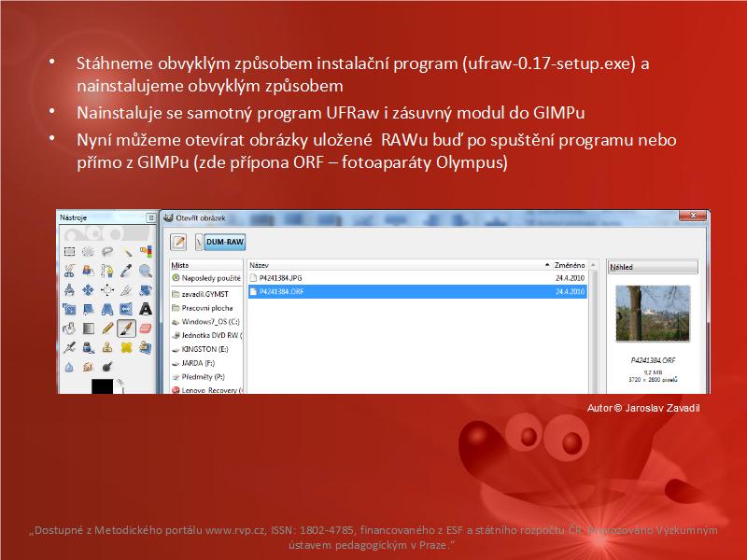Select the Move tool
Screen dimensions: 747x560
click(88, 290)
